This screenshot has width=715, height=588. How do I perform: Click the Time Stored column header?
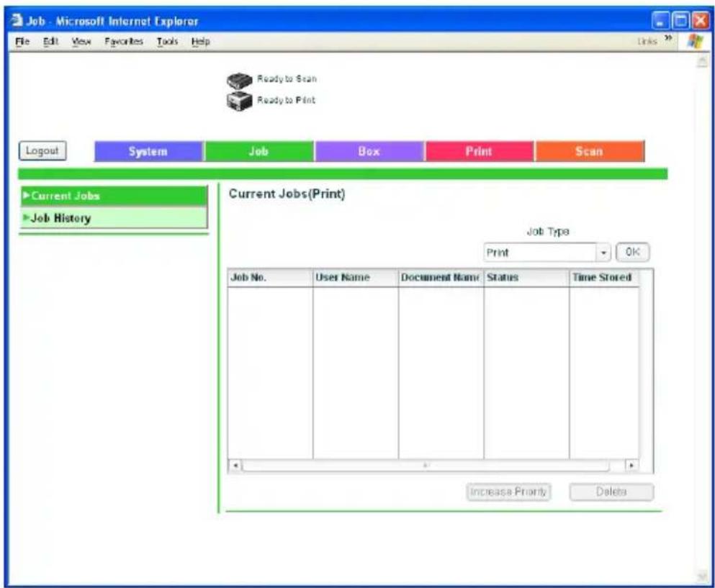coord(604,278)
